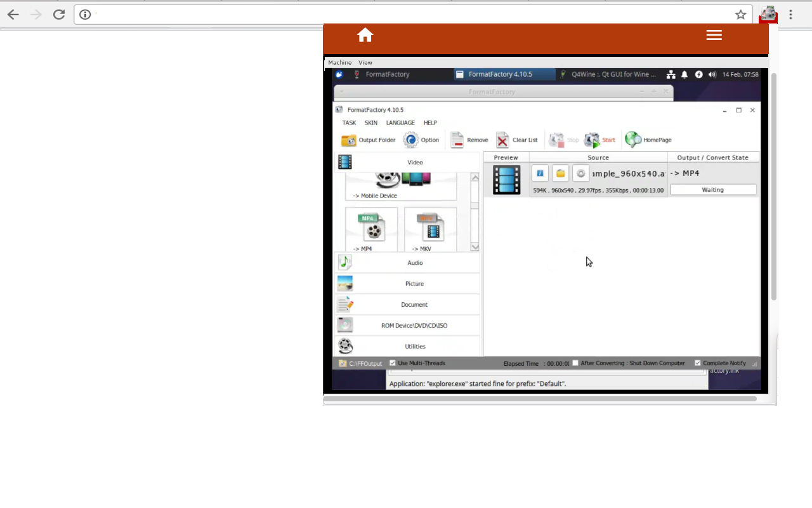Toggle the Use Multi-Threads checkbox
The image size is (812, 508).
coord(393,363)
